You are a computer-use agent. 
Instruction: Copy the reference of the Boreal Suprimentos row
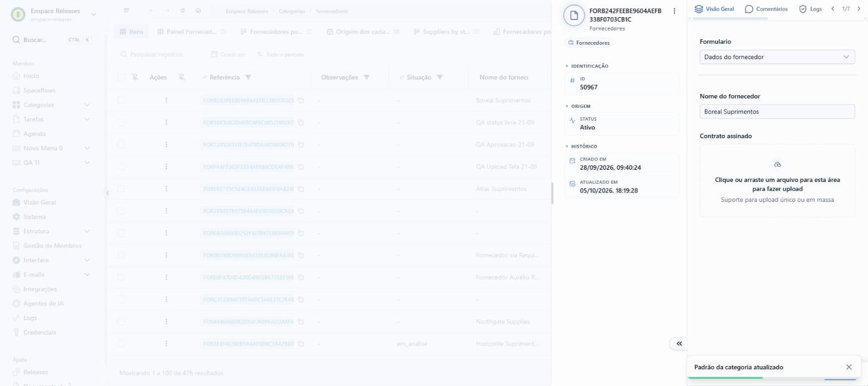[x=301, y=101]
